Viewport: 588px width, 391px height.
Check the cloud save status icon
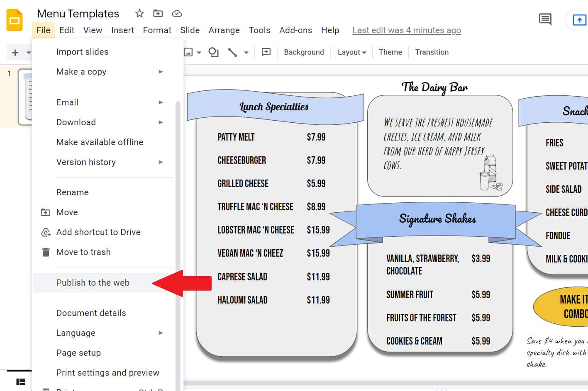177,13
